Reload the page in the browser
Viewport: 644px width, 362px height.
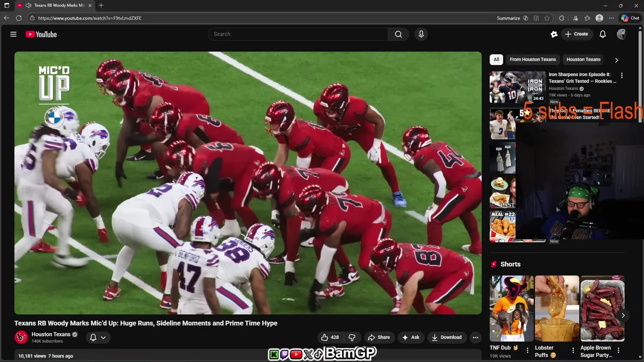click(19, 18)
